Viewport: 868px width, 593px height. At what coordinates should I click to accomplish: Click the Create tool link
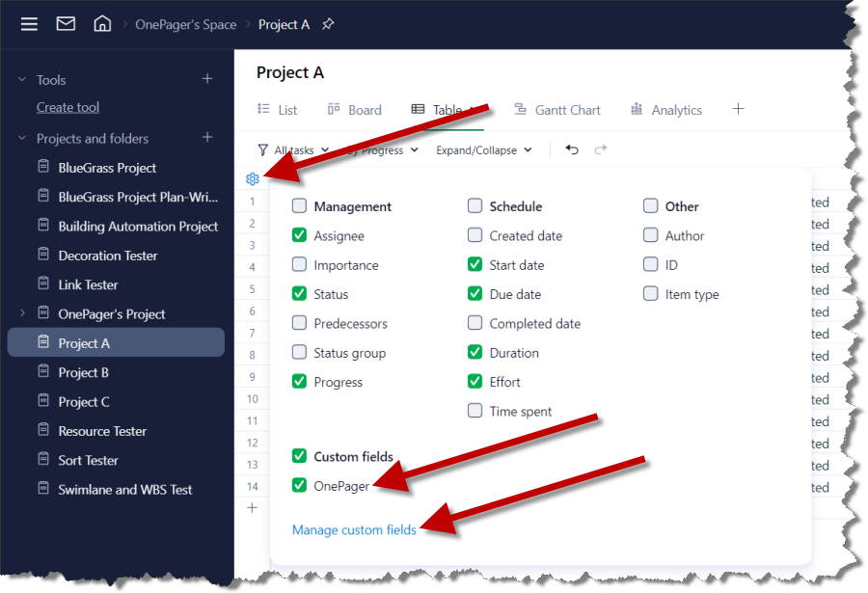click(x=68, y=107)
